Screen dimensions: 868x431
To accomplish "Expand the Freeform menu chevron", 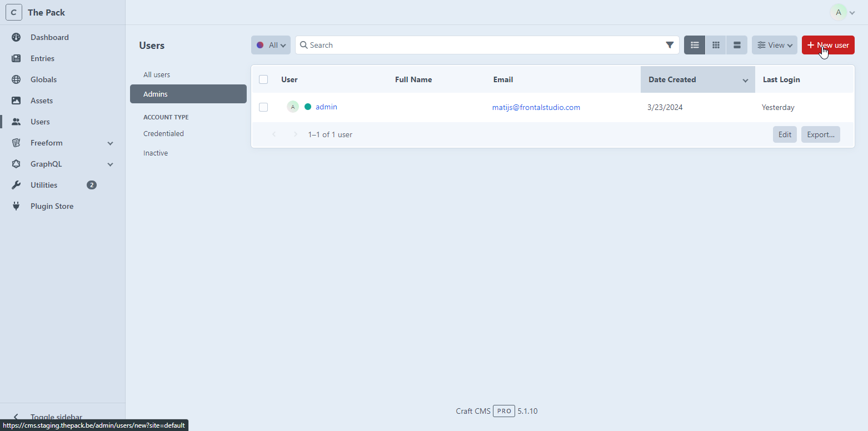I will pyautogui.click(x=110, y=143).
